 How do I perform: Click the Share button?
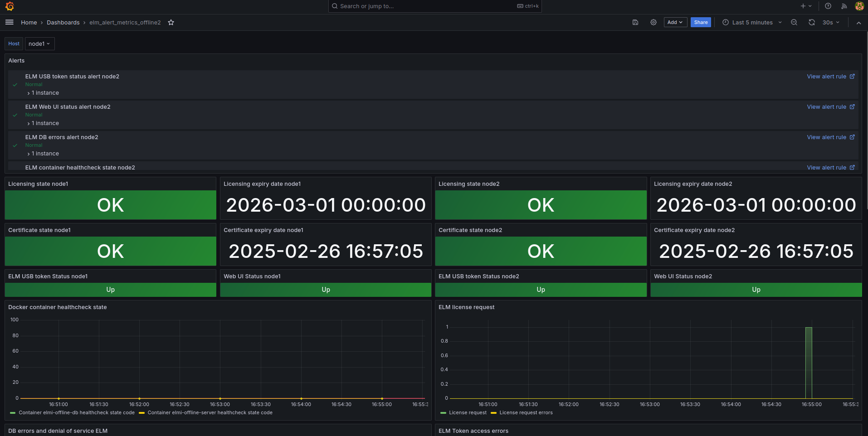point(700,22)
